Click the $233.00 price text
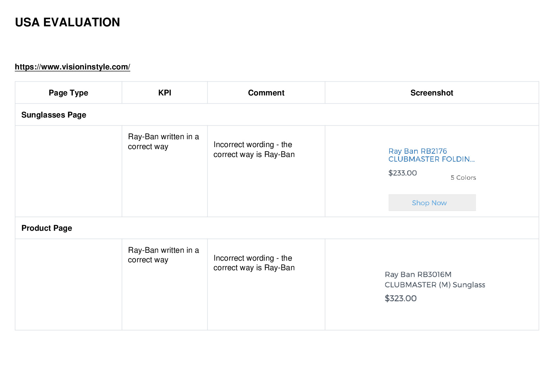Image resolution: width=554 pixels, height=392 pixels. (402, 173)
